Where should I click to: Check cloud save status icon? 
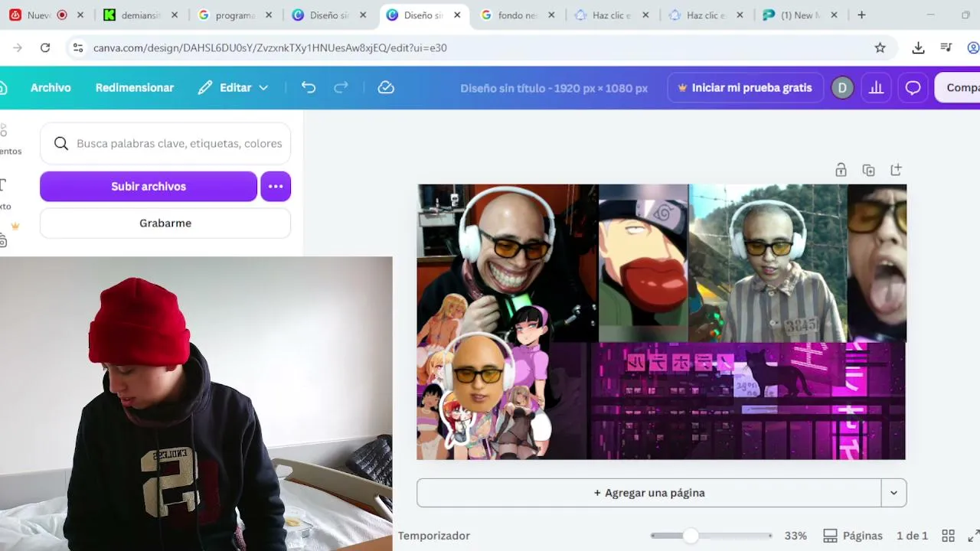click(386, 88)
